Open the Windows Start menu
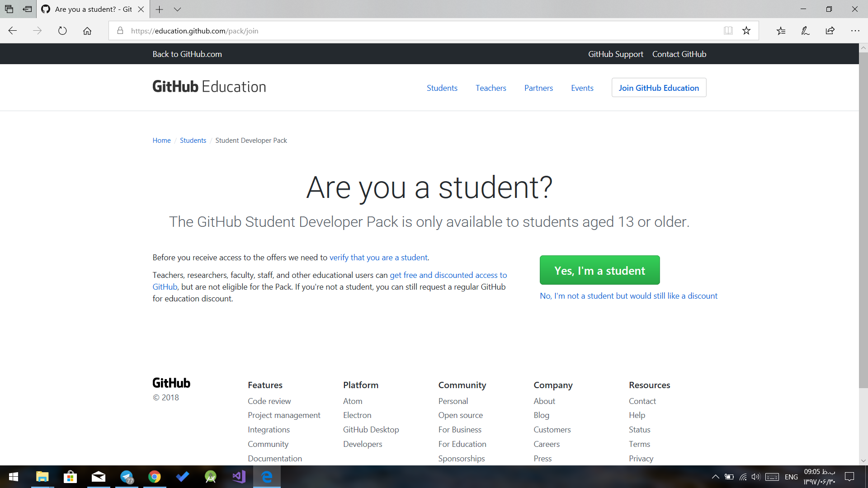The height and width of the screenshot is (488, 868). pyautogui.click(x=14, y=477)
